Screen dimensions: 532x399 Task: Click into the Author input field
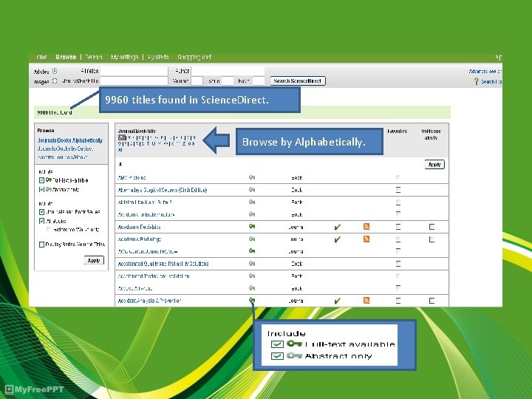[x=228, y=71]
